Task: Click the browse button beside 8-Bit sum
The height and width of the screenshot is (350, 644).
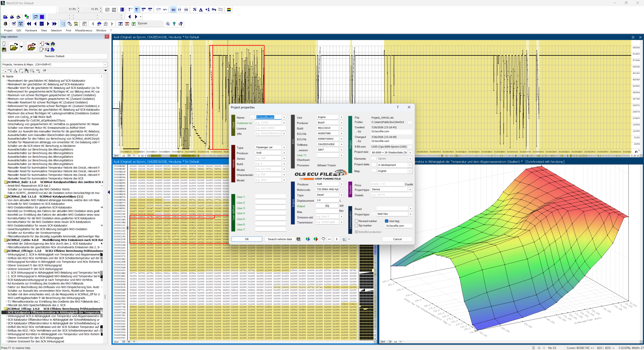Action: pyautogui.click(x=410, y=147)
